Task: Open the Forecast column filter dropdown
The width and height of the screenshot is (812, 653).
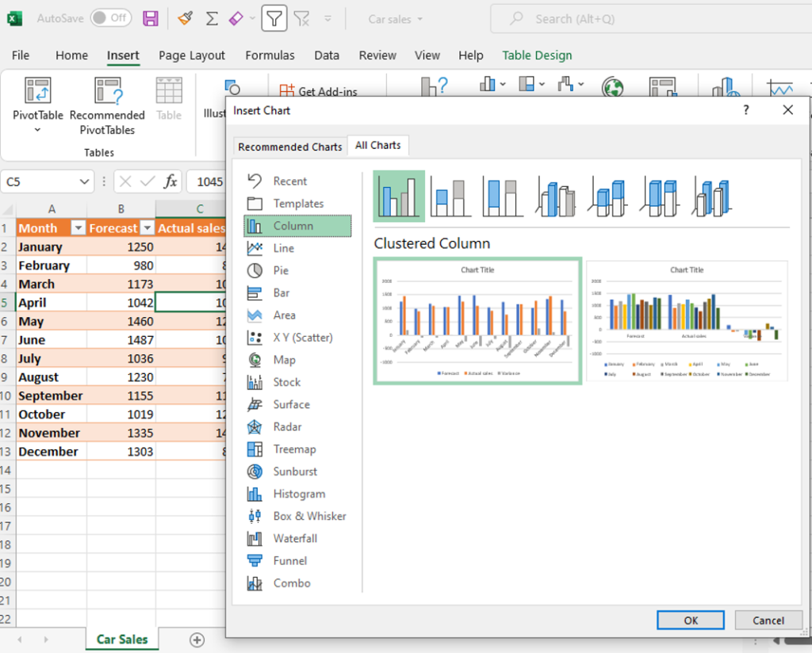Action: coord(146,228)
